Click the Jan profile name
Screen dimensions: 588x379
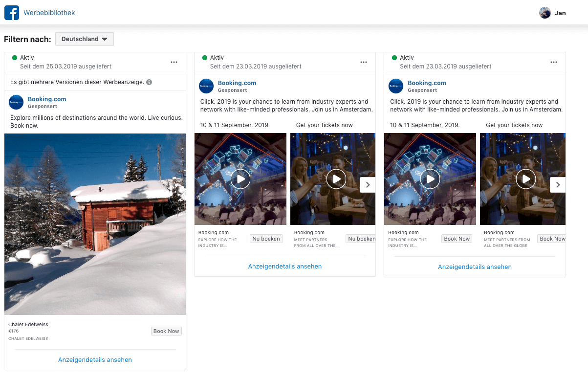pyautogui.click(x=560, y=13)
